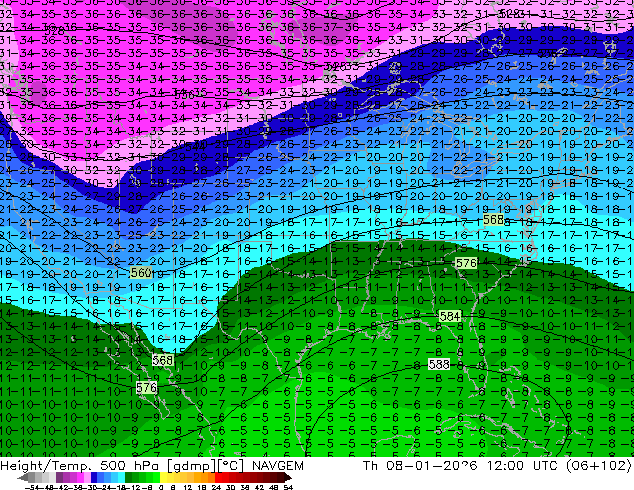The height and width of the screenshot is (490, 634).
Task: Click the '-54' tick label of the color scale
Action: (32, 487)
